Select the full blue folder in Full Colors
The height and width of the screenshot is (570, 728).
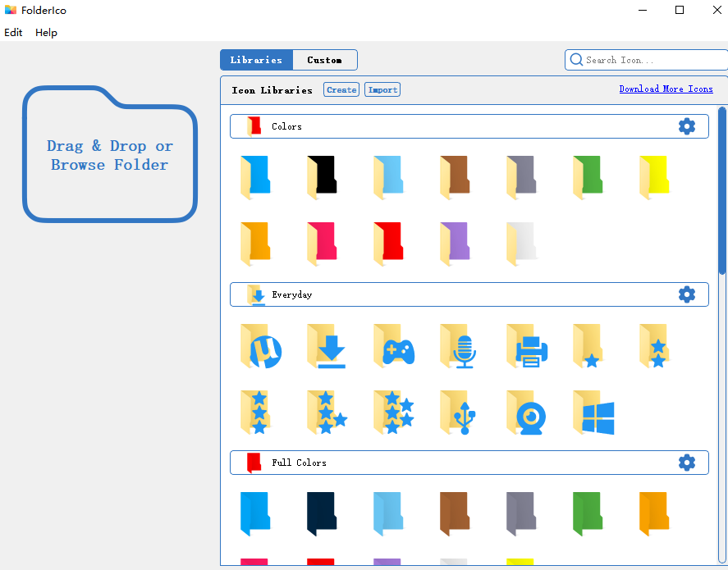255,514
